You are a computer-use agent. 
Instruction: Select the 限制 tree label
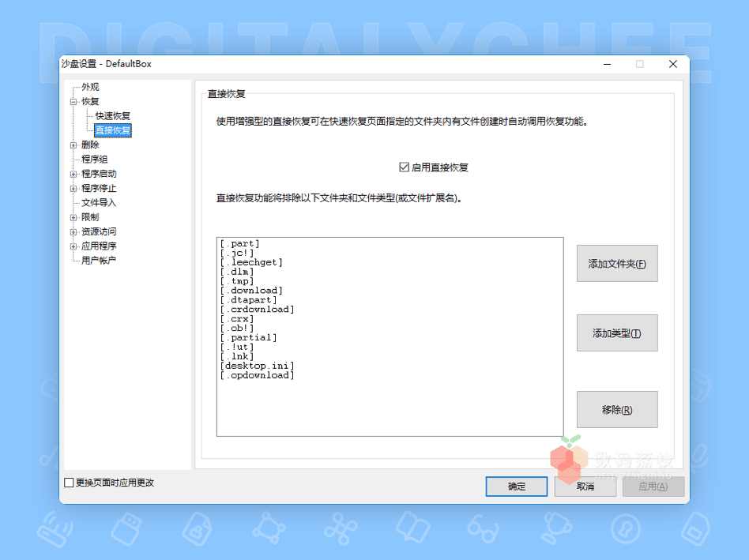90,217
